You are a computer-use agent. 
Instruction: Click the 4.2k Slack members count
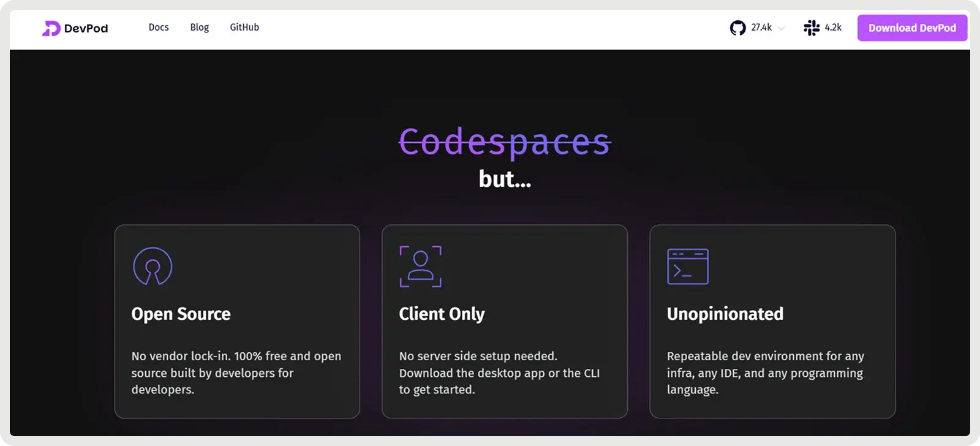[x=833, y=28]
